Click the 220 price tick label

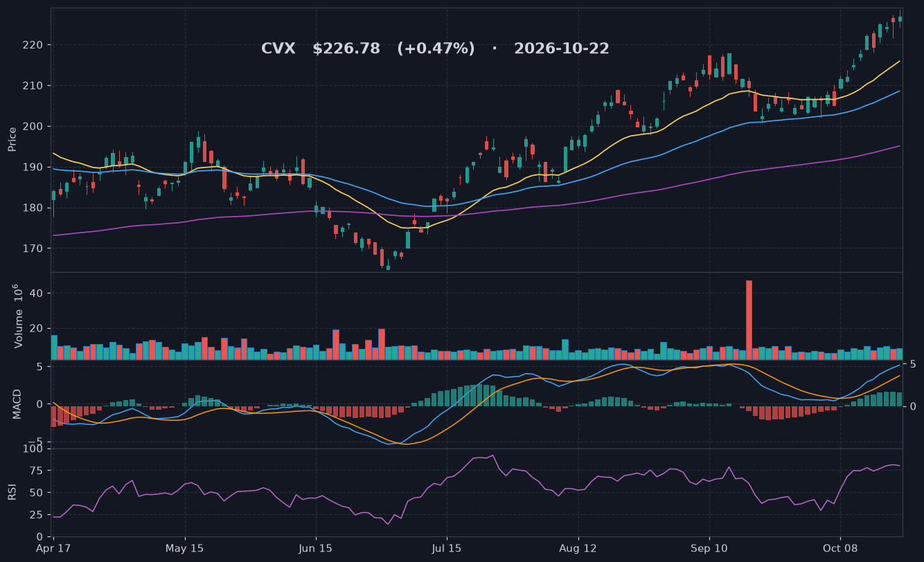point(33,45)
